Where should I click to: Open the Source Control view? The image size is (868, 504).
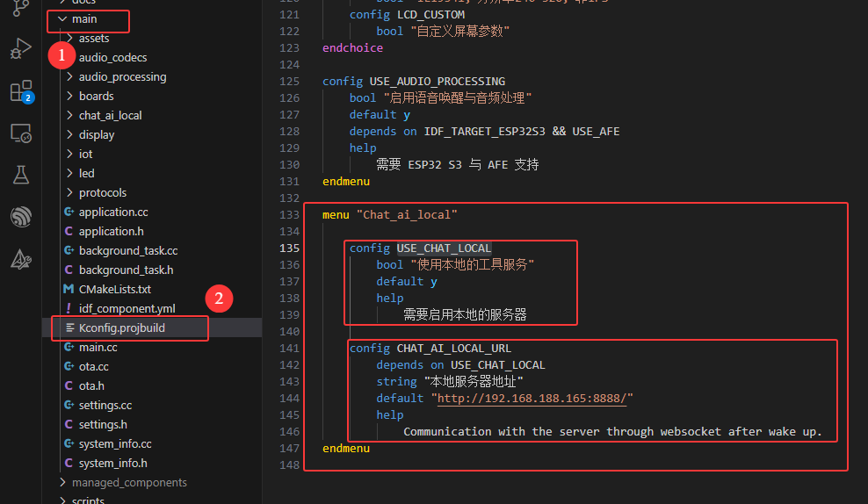coord(20,7)
